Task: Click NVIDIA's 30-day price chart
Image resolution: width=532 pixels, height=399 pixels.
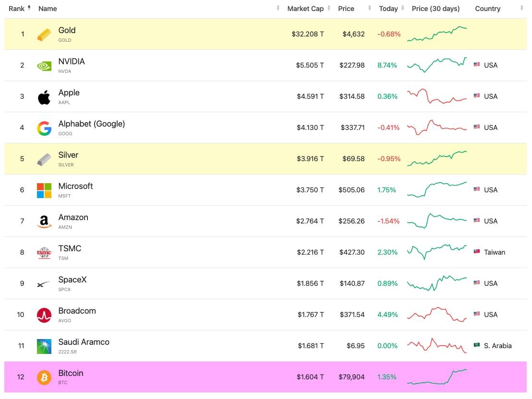Action: 437,65
